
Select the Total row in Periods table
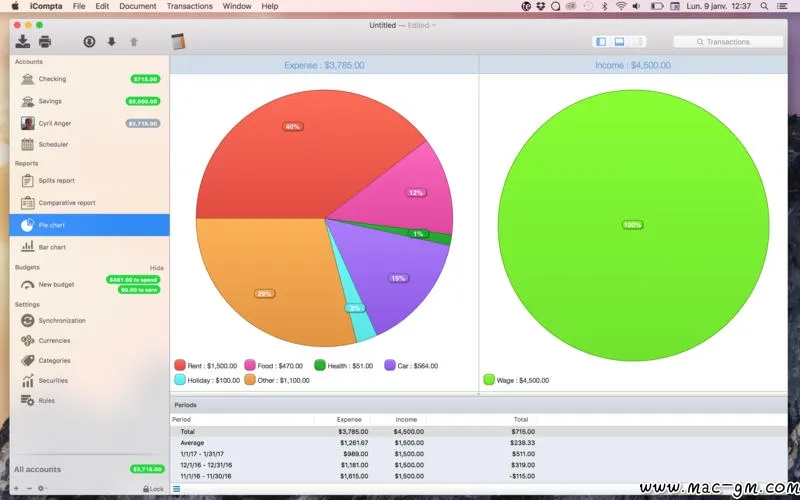click(x=479, y=432)
